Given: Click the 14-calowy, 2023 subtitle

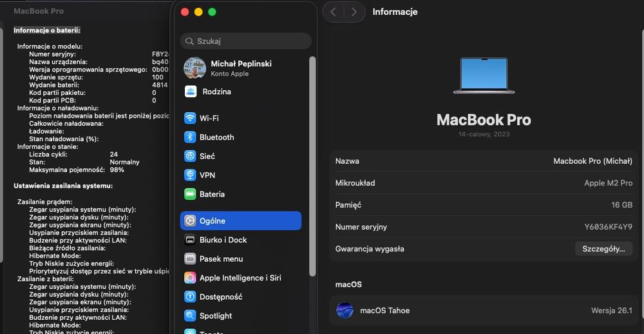Looking at the screenshot, I should tap(484, 135).
